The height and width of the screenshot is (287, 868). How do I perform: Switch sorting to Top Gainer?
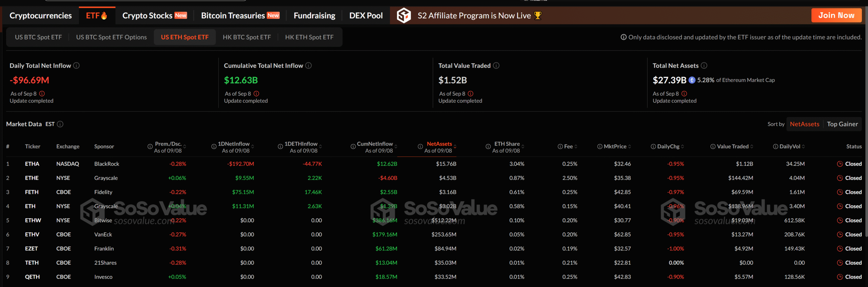coord(842,124)
